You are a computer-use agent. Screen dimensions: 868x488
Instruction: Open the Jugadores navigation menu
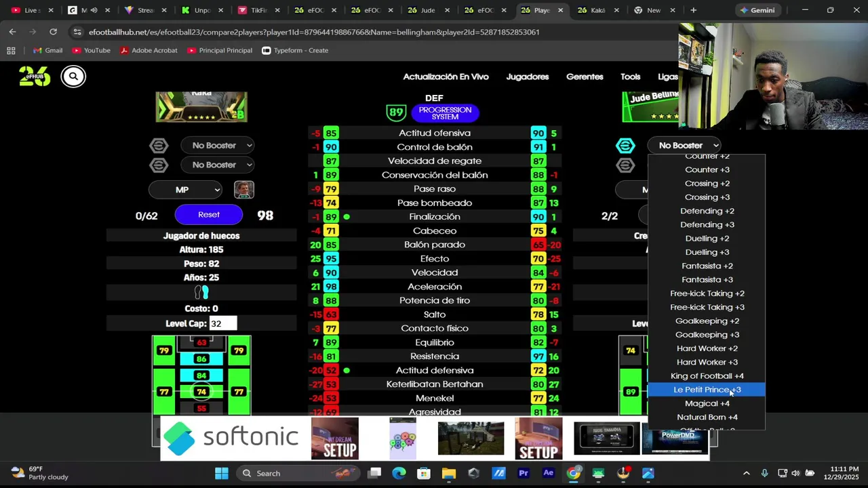pyautogui.click(x=527, y=77)
